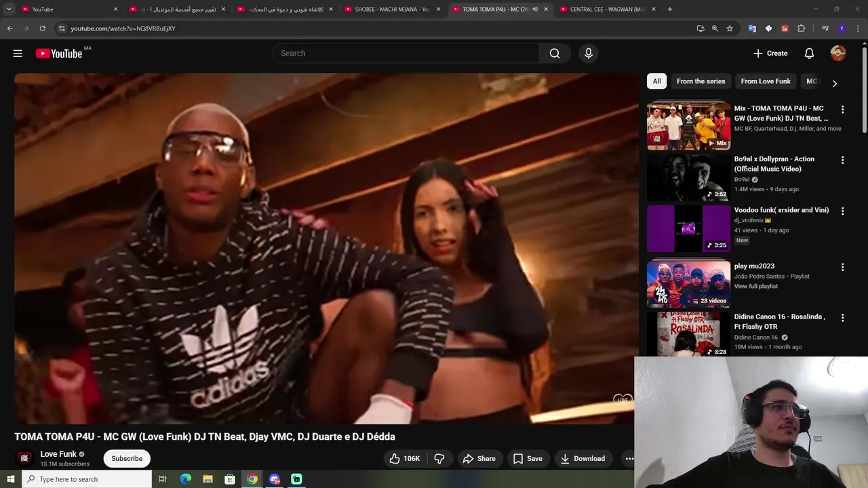Start voice search with the microphone icon

pyautogui.click(x=588, y=54)
